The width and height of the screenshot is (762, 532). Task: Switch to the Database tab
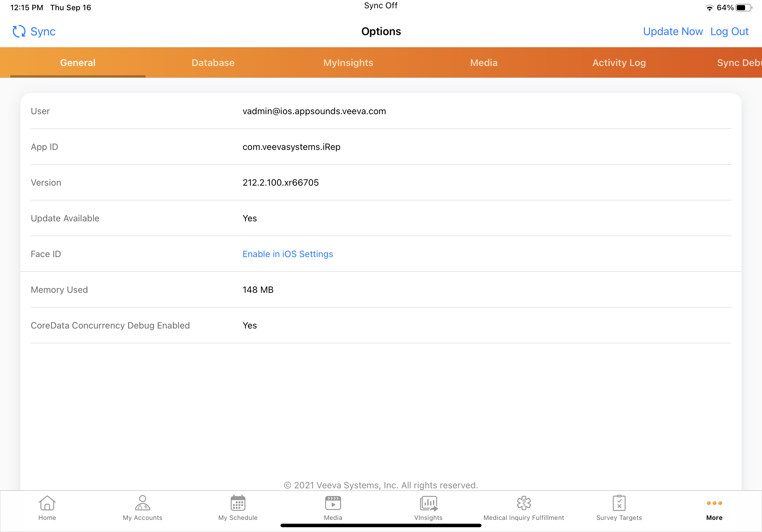213,63
